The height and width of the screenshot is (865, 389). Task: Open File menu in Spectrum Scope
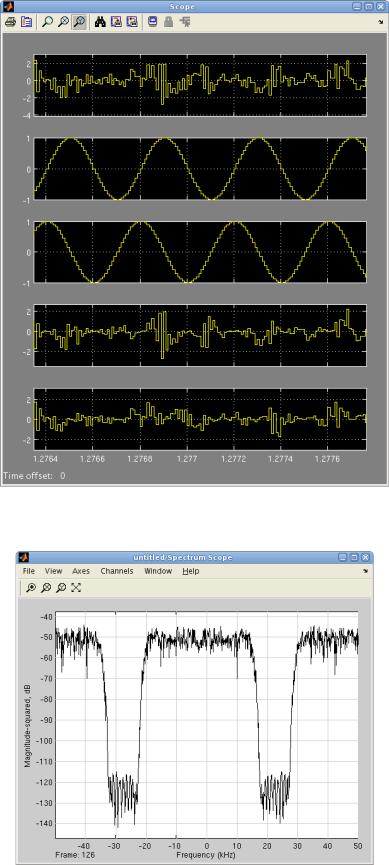coord(29,571)
